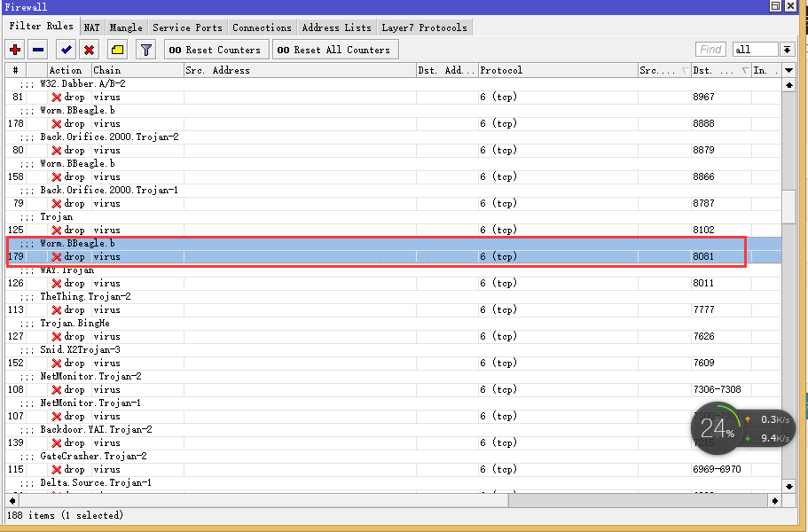Sort by the Chain column header
This screenshot has height=532, width=808.
tap(137, 71)
